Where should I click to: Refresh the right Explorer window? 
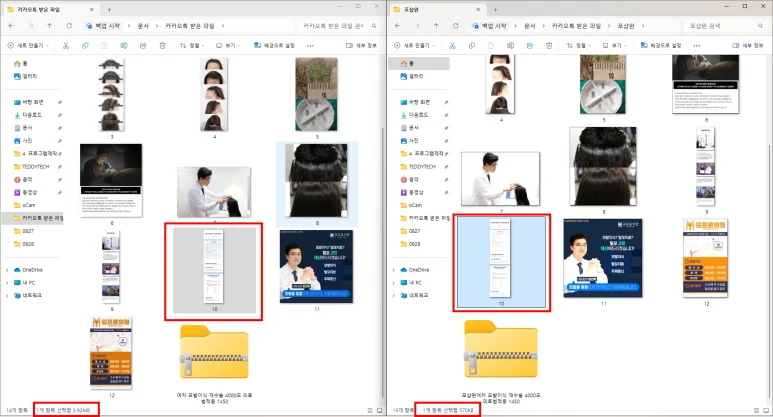pos(456,26)
